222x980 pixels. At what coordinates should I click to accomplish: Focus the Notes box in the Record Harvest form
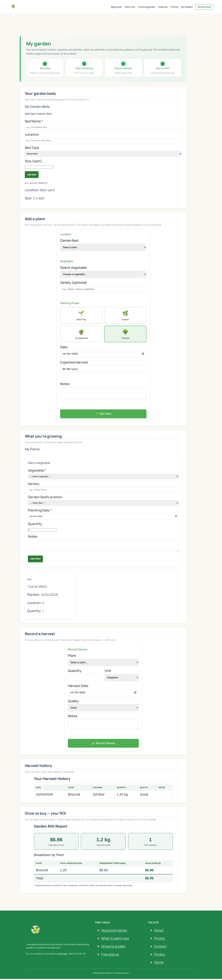(103, 724)
